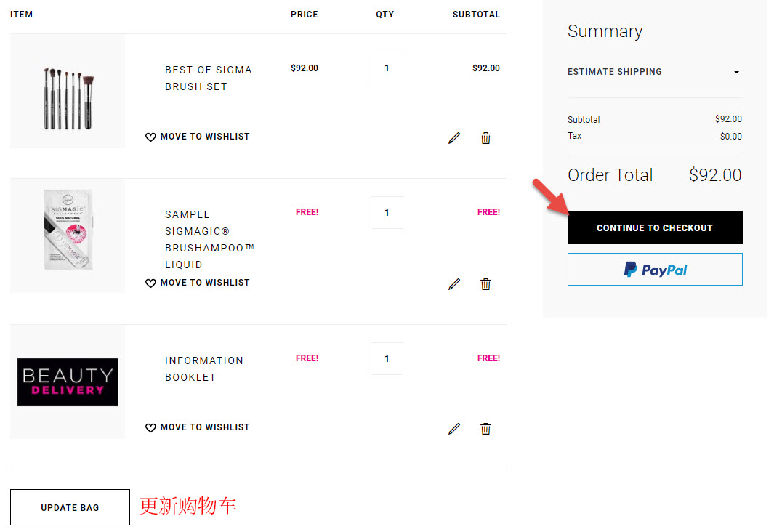This screenshot has height=532, width=774.
Task: Delete Best of Sigma Brush Set with trash icon
Action: point(485,138)
